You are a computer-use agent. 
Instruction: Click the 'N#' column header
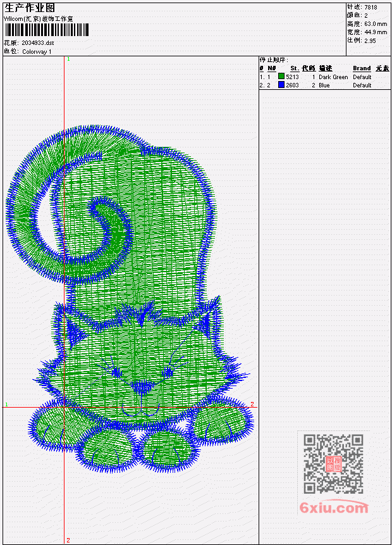pos(271,68)
